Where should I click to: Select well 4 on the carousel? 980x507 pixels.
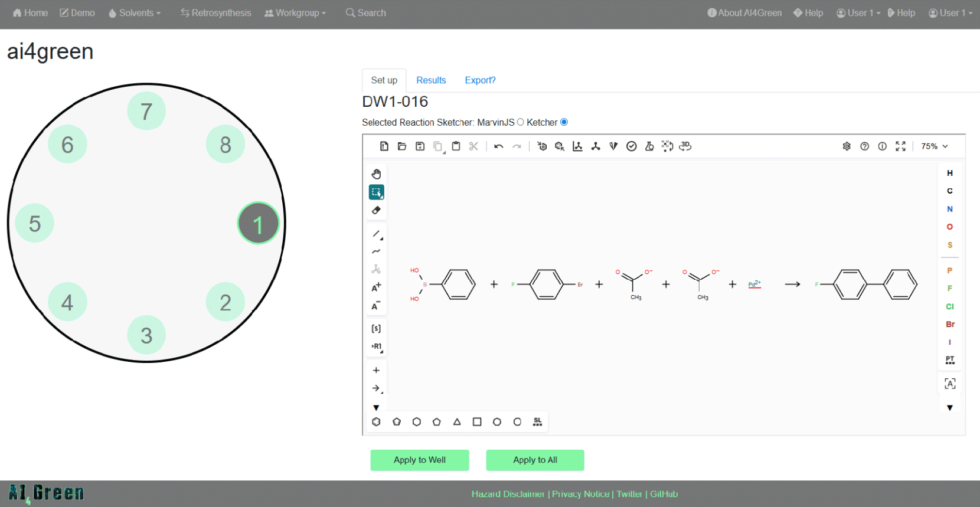pyautogui.click(x=67, y=302)
